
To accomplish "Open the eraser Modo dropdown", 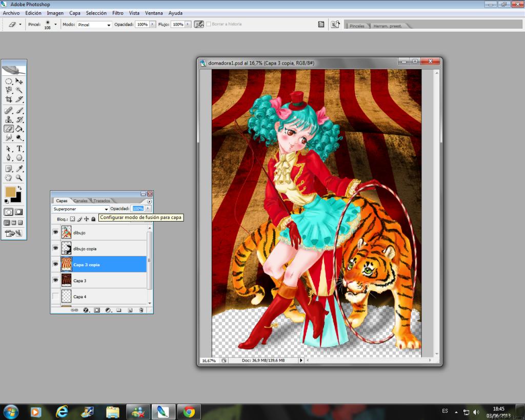I will pyautogui.click(x=94, y=25).
